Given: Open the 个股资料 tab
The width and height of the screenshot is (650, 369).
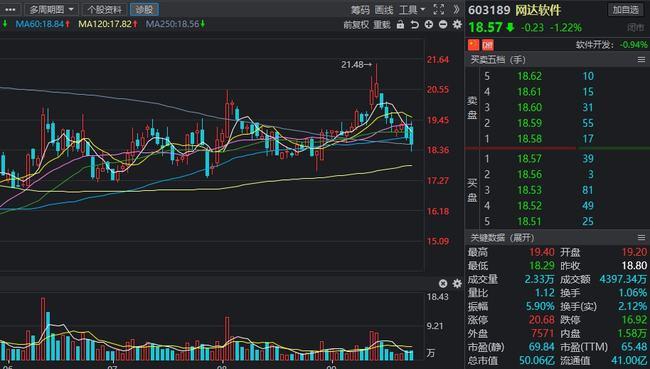Looking at the screenshot, I should [105, 9].
